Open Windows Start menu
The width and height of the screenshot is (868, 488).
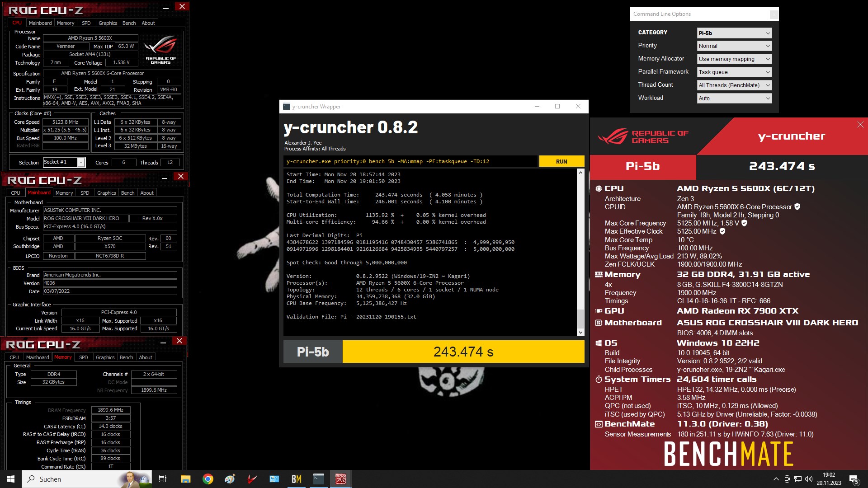[11, 479]
